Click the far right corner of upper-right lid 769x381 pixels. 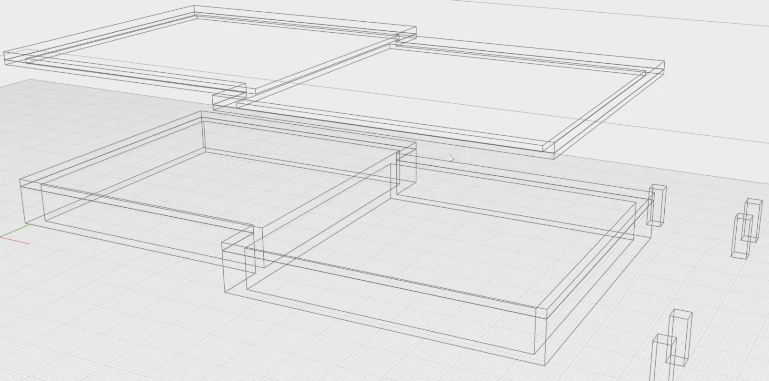(x=665, y=62)
